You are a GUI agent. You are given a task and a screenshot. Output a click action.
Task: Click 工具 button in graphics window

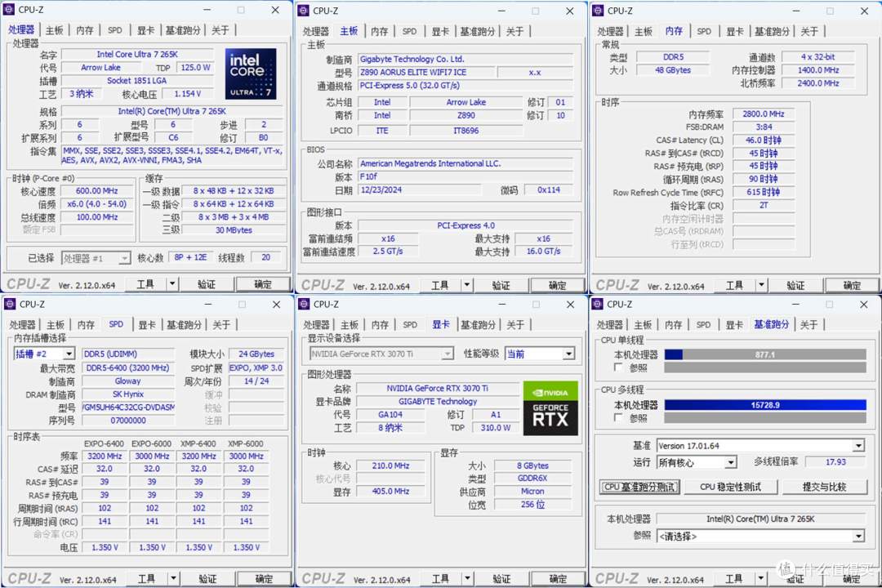tap(440, 578)
